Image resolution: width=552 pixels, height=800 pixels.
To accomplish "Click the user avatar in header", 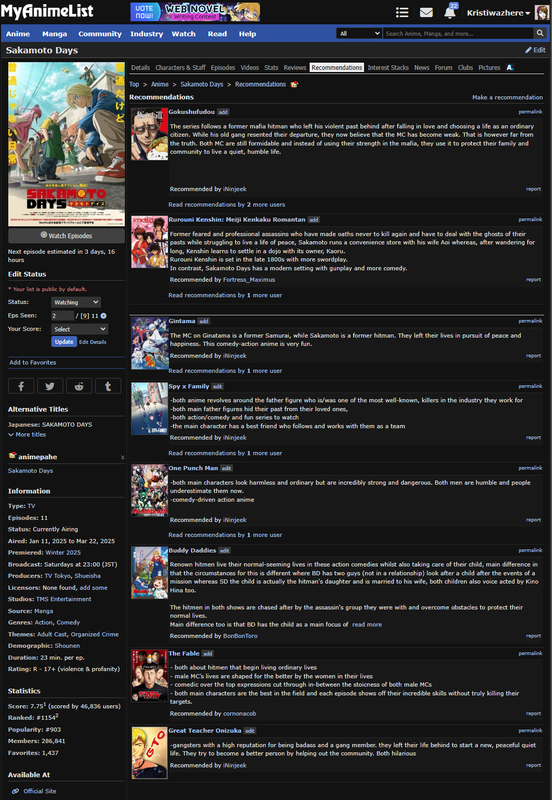I will [x=541, y=12].
